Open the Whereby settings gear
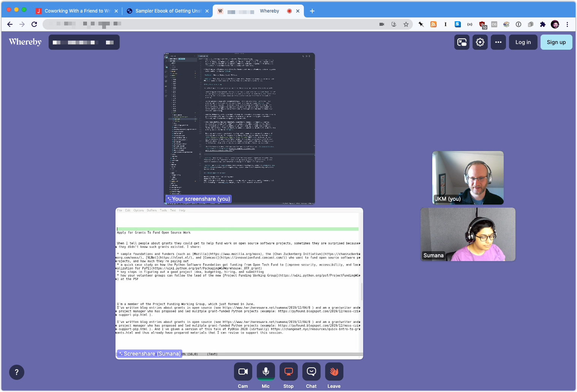The width and height of the screenshot is (577, 392). pos(480,42)
